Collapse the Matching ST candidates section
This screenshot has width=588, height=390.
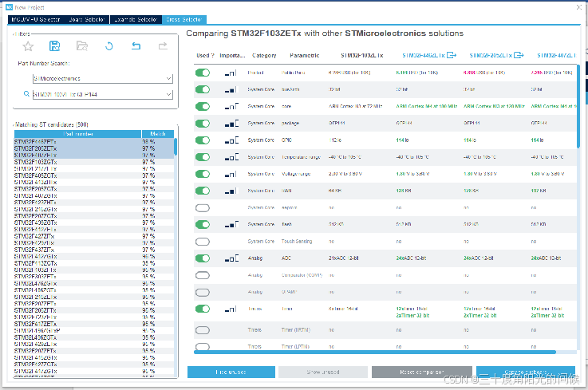[14, 124]
